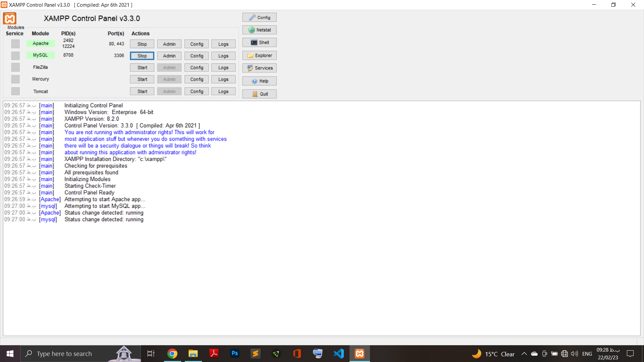Open Google Chrome from taskbar
This screenshot has height=362, width=644.
(x=172, y=354)
